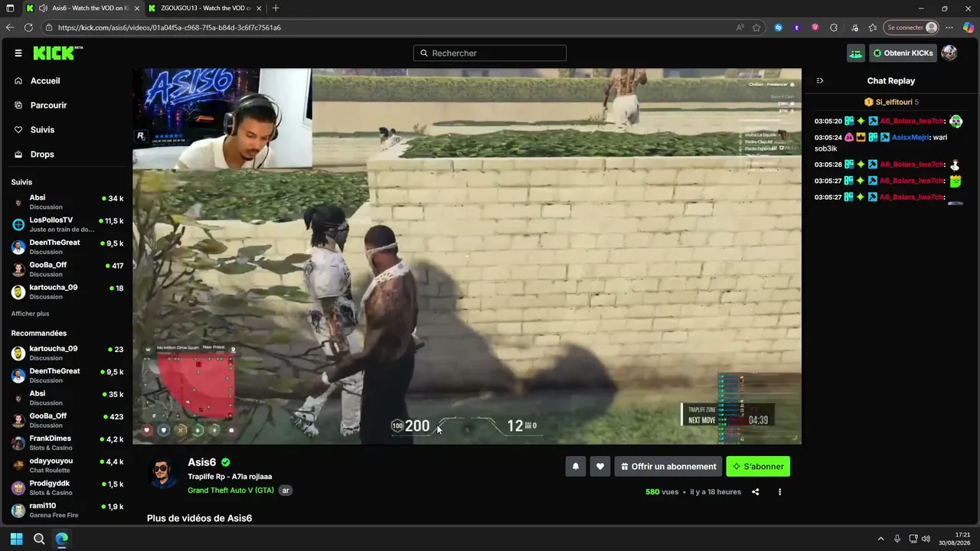The width and height of the screenshot is (980, 551).
Task: Open the green rewards icon beside Obtenir KICKs
Action: click(x=856, y=54)
